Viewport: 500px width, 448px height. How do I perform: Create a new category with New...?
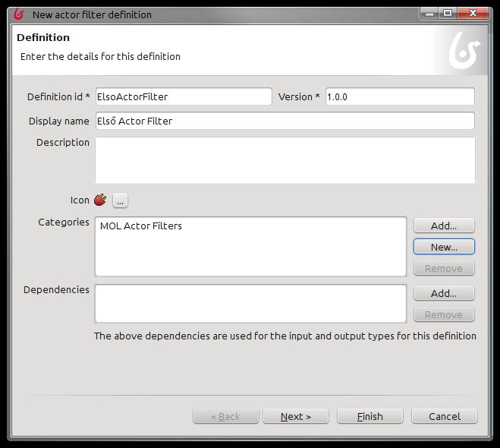[x=444, y=247]
